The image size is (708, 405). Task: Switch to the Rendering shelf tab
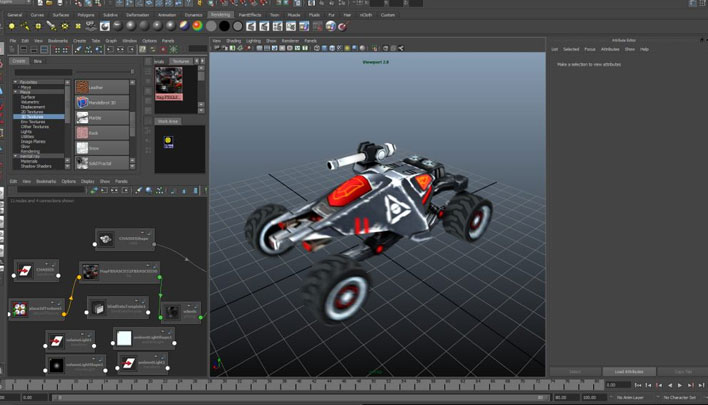pyautogui.click(x=220, y=15)
